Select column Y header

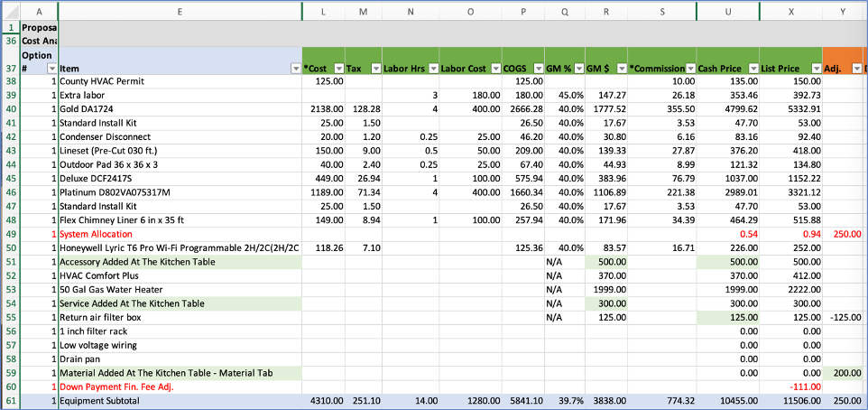point(843,11)
